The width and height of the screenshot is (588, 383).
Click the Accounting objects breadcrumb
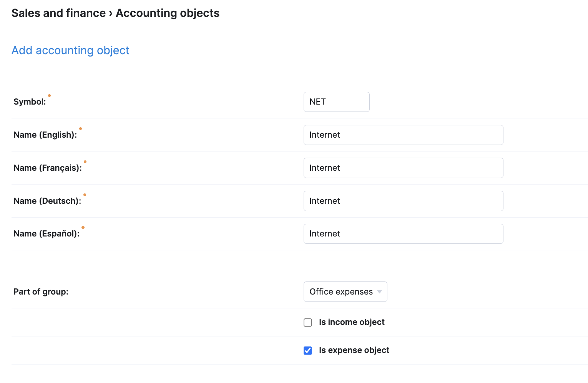tap(168, 13)
